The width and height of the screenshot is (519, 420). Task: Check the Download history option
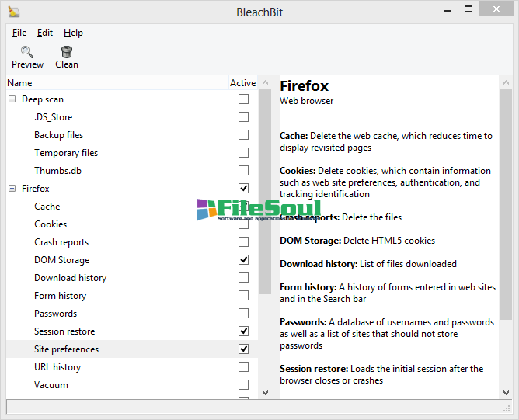(243, 277)
